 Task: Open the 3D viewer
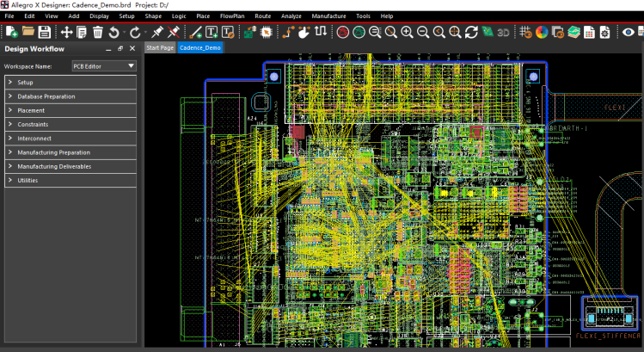503,32
